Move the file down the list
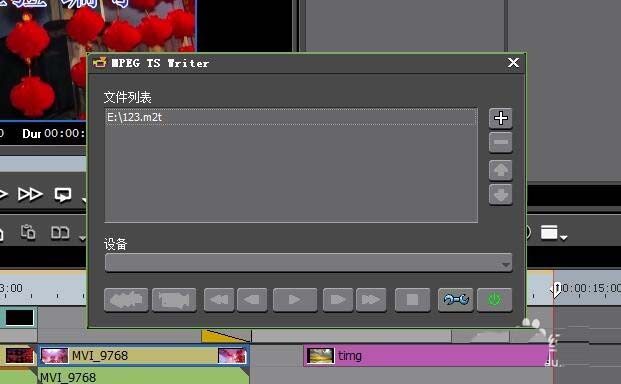 pyautogui.click(x=501, y=194)
